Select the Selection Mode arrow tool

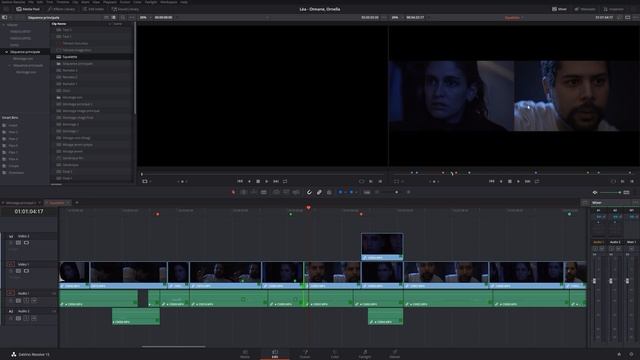tap(233, 192)
